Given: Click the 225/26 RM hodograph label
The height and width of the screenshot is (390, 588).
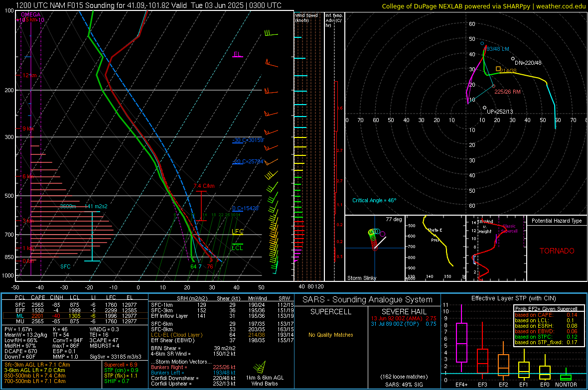Looking at the screenshot, I should [x=507, y=92].
